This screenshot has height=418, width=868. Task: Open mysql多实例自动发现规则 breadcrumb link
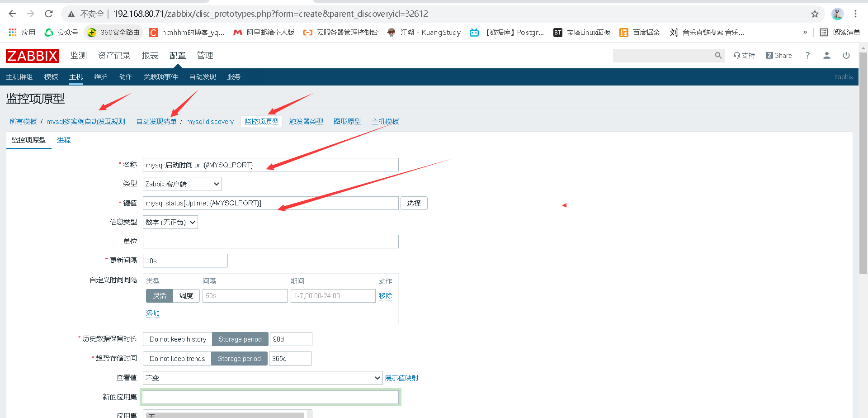[x=86, y=122]
